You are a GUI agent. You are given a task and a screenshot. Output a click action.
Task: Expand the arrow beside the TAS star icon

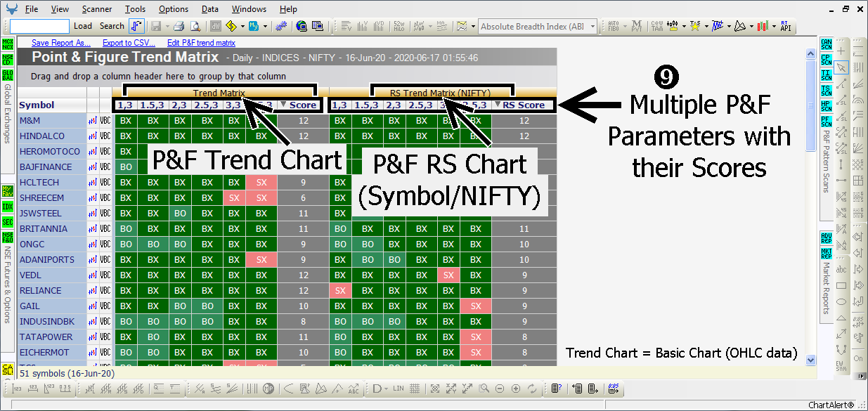click(x=705, y=26)
